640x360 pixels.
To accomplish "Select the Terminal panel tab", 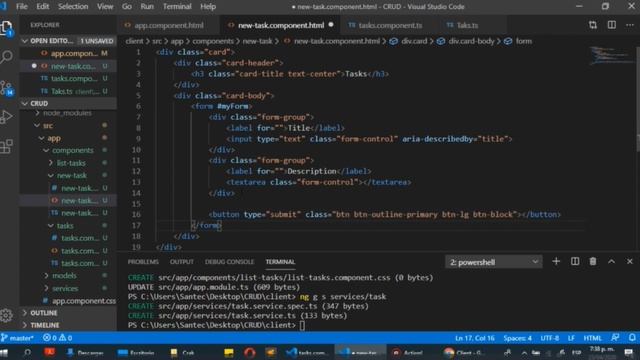I will (x=280, y=262).
